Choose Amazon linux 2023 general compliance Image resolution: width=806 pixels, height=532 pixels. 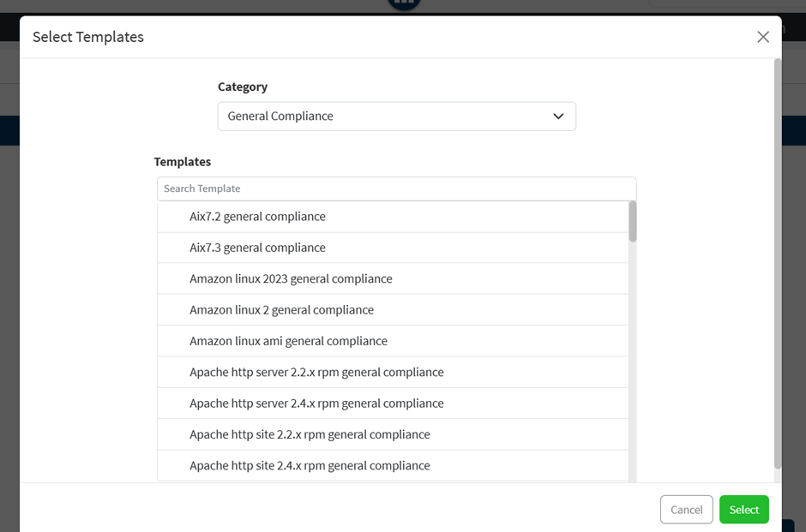393,278
